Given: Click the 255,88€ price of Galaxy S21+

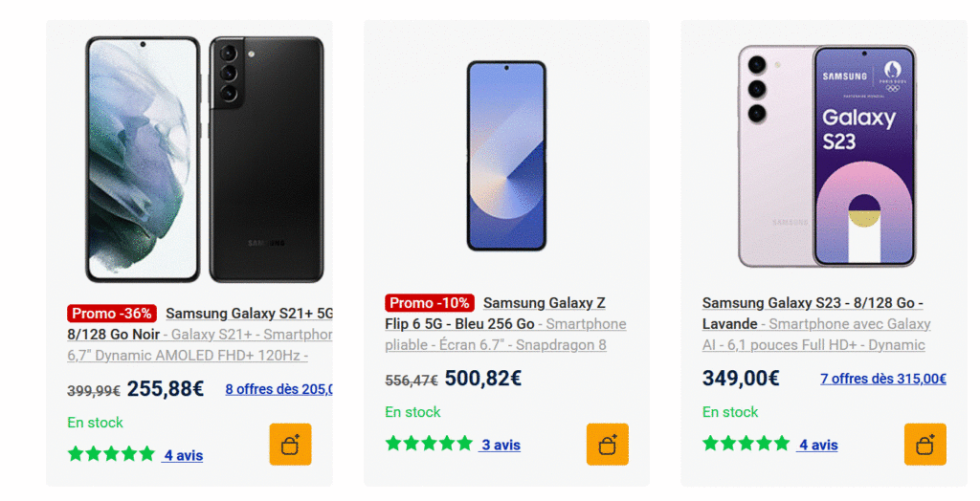Looking at the screenshot, I should click(166, 389).
